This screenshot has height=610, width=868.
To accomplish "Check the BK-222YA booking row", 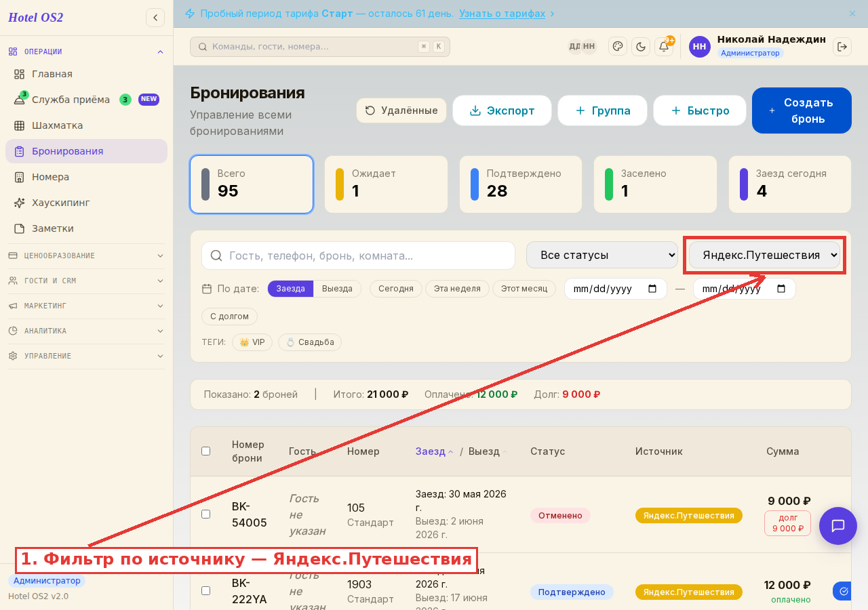I will [206, 591].
